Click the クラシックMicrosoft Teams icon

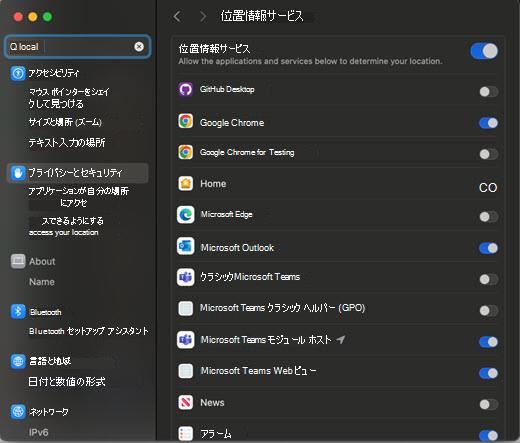click(185, 277)
